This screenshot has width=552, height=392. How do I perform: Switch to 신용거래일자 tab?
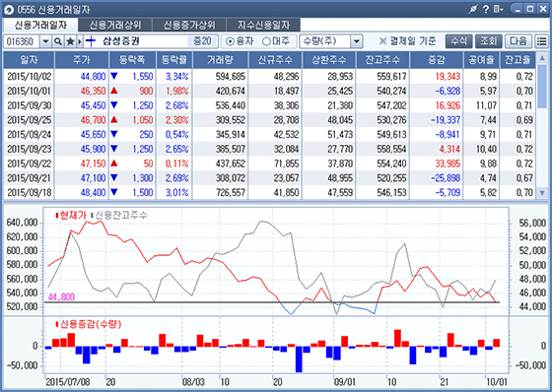40,25
